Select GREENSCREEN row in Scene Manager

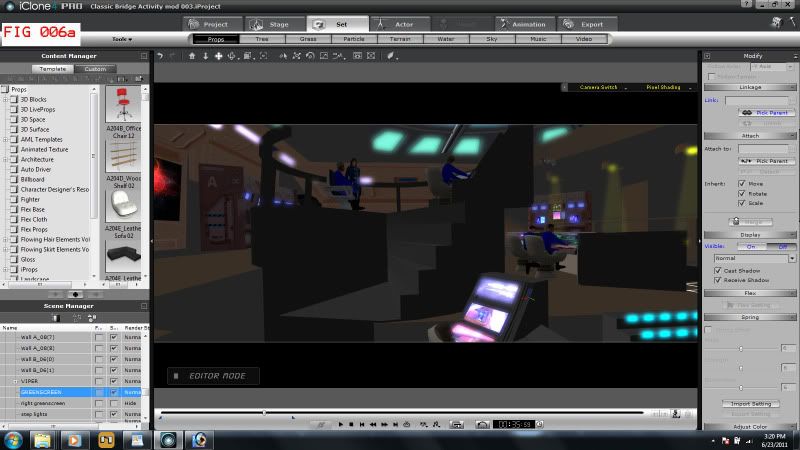click(x=71, y=392)
